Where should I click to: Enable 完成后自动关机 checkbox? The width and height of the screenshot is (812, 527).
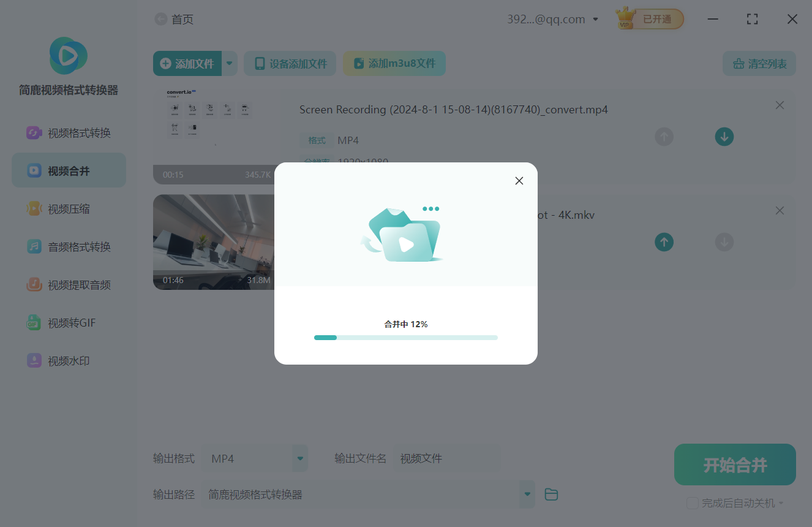tap(693, 503)
